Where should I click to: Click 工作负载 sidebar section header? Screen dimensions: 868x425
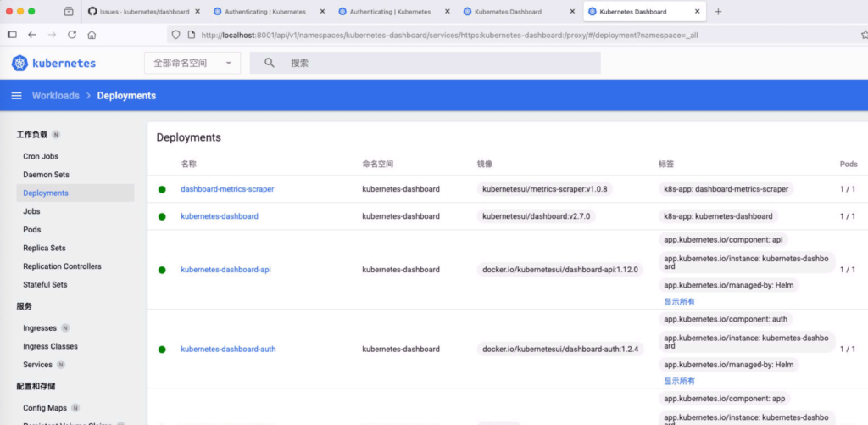32,135
